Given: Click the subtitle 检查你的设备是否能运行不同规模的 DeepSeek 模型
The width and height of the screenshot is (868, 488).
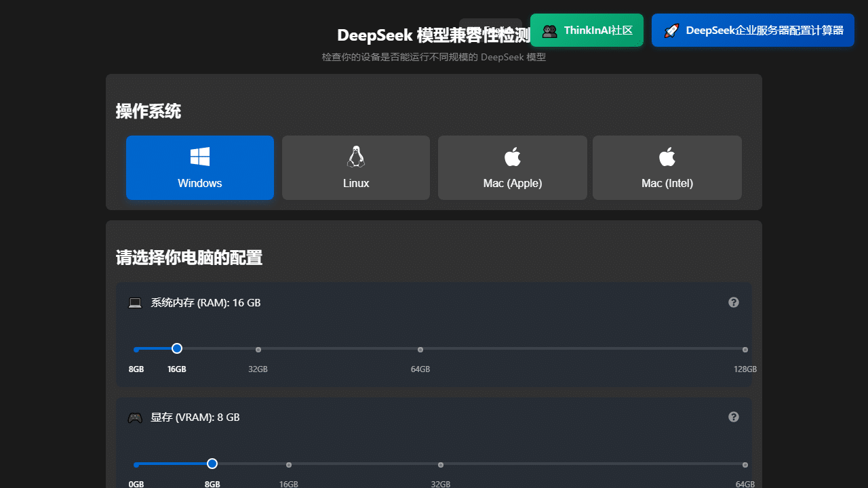Looking at the screenshot, I should pyautogui.click(x=434, y=58).
